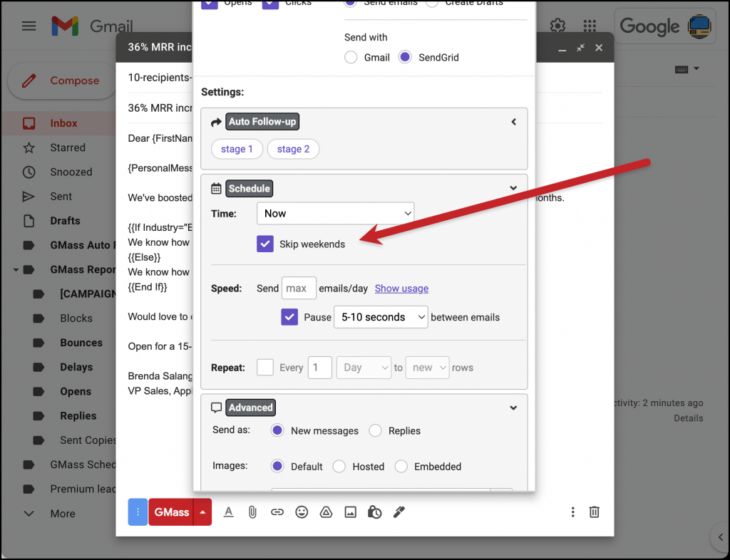
Task: Select the stage 2 tab in Auto Follow-up
Action: tap(293, 149)
